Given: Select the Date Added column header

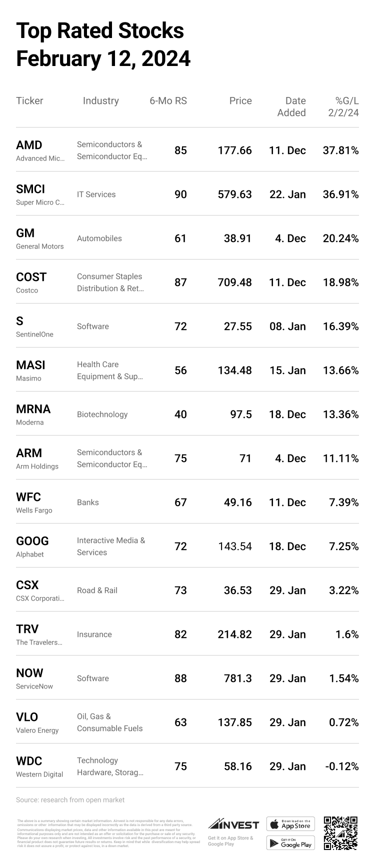Looking at the screenshot, I should (291, 107).
